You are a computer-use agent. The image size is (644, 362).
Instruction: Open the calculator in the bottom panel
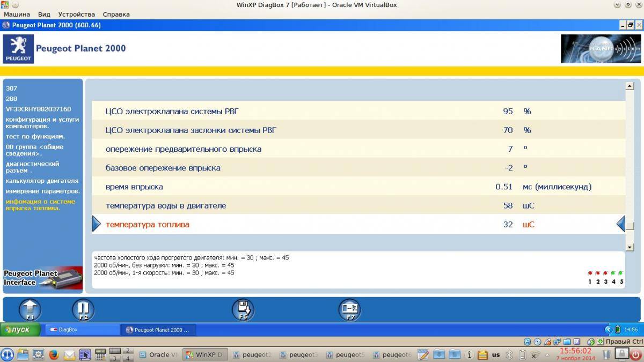coord(100,354)
